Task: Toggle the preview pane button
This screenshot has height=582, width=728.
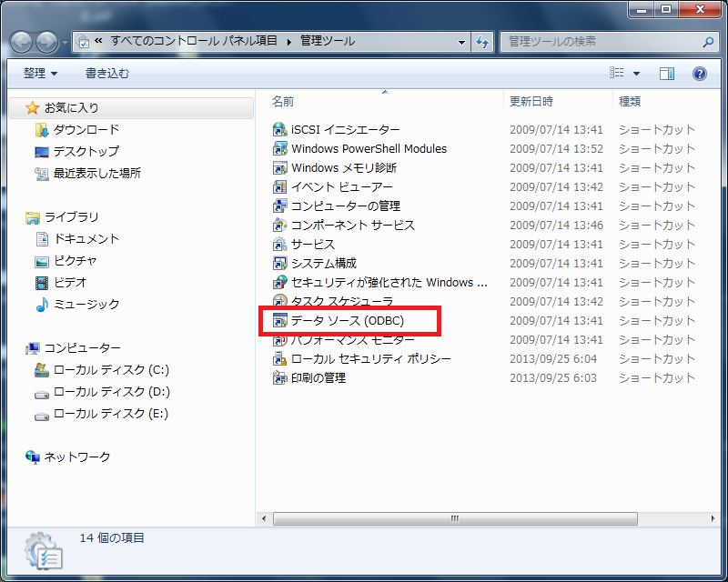Action: click(667, 74)
